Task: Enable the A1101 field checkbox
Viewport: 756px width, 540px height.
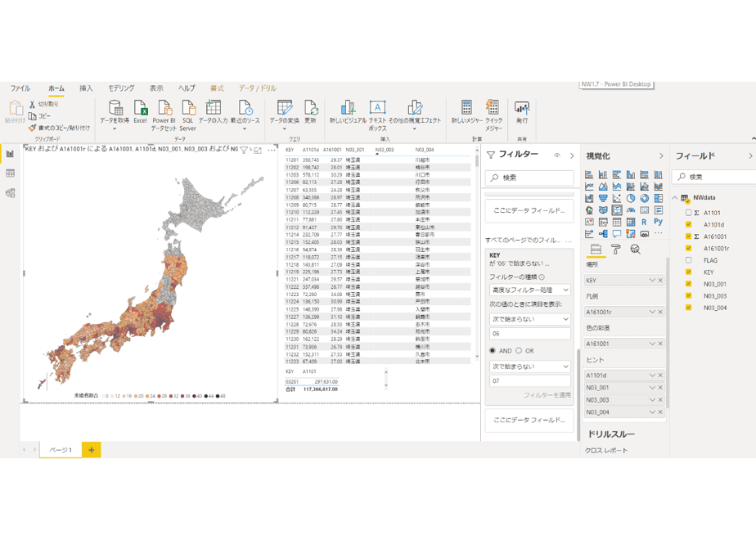Action: [x=689, y=213]
